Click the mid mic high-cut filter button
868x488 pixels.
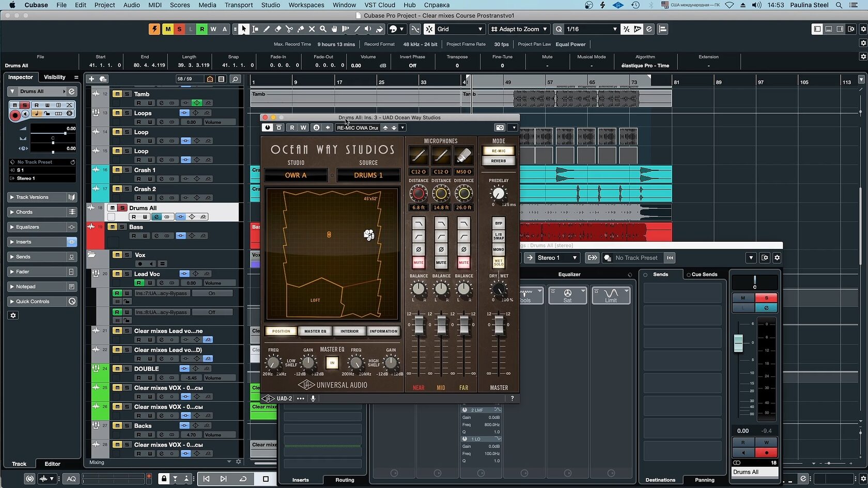click(x=441, y=224)
